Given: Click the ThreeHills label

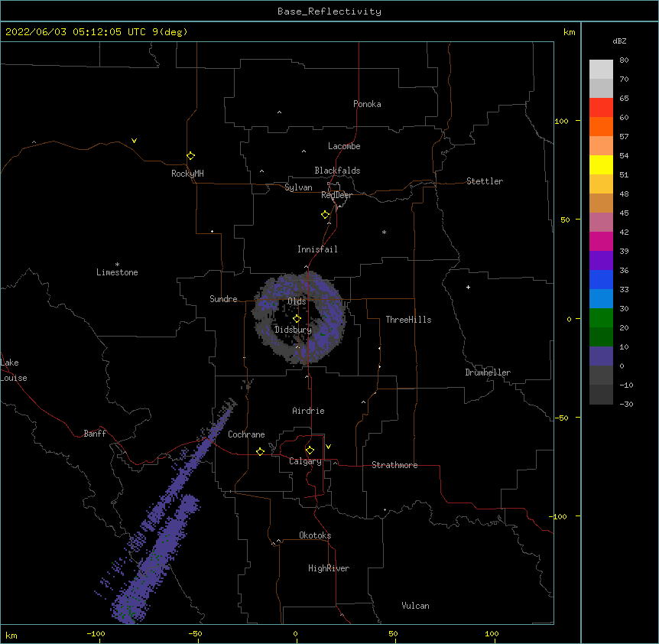Looking at the screenshot, I should click(x=408, y=320).
